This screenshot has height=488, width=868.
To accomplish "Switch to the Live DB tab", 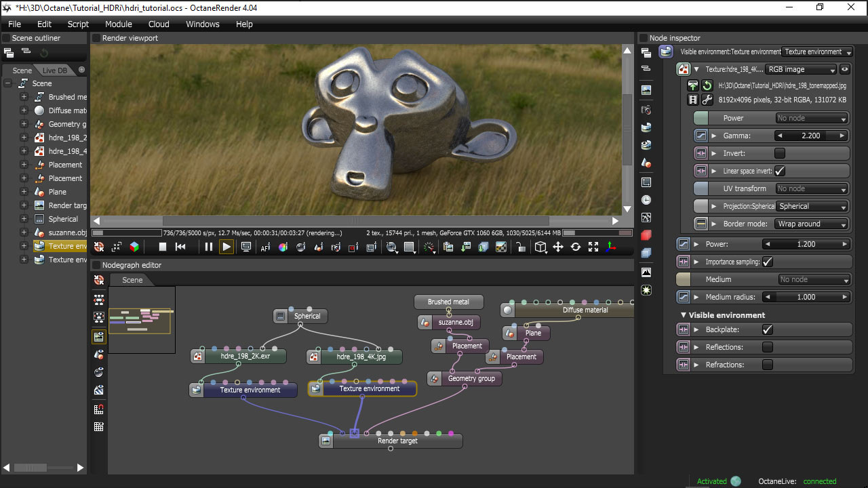I will 55,70.
